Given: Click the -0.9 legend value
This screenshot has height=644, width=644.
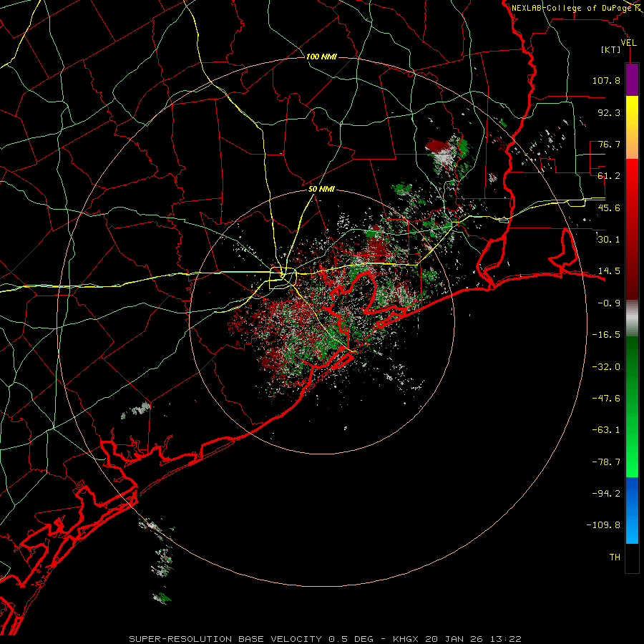Looking at the screenshot, I should [x=609, y=303].
